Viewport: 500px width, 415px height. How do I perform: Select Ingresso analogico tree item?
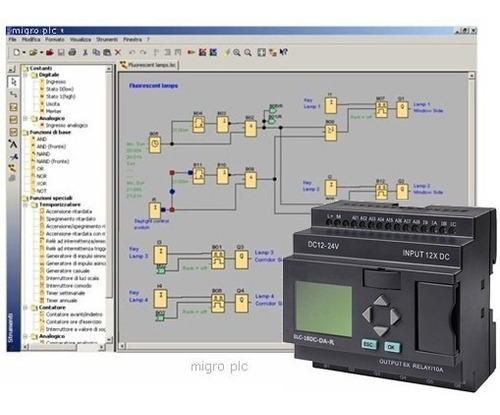pyautogui.click(x=67, y=126)
